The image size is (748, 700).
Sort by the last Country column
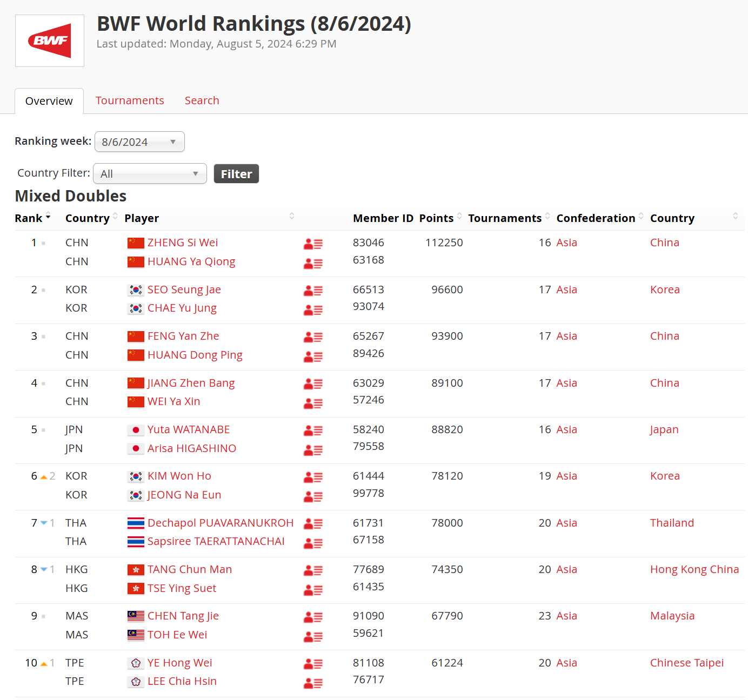pyautogui.click(x=694, y=218)
